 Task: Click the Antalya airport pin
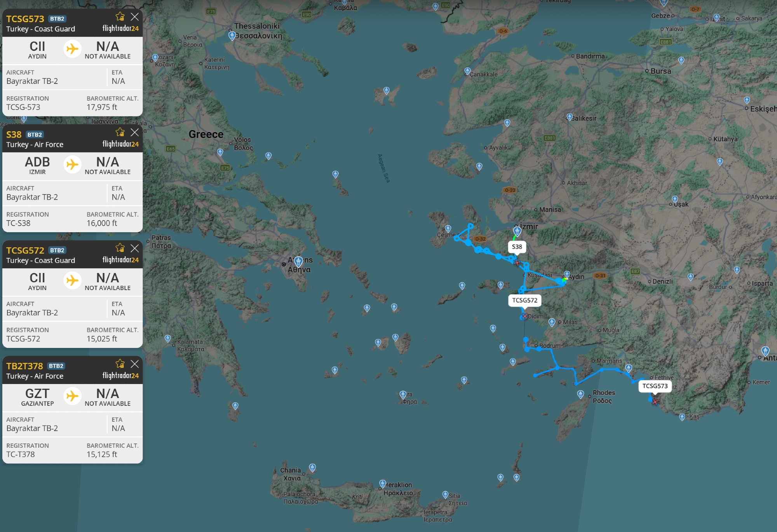(765, 351)
